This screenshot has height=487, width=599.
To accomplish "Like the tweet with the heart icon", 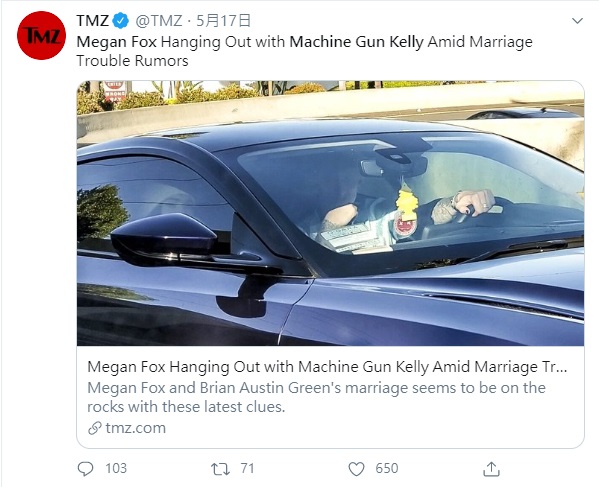I will coord(356,469).
